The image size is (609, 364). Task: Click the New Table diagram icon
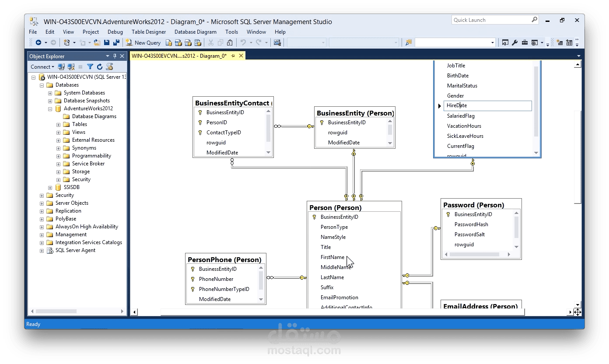[560, 42]
